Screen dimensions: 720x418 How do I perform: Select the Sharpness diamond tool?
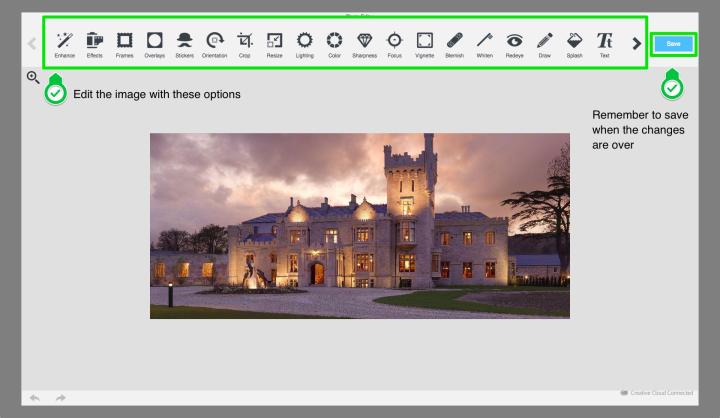(x=365, y=45)
